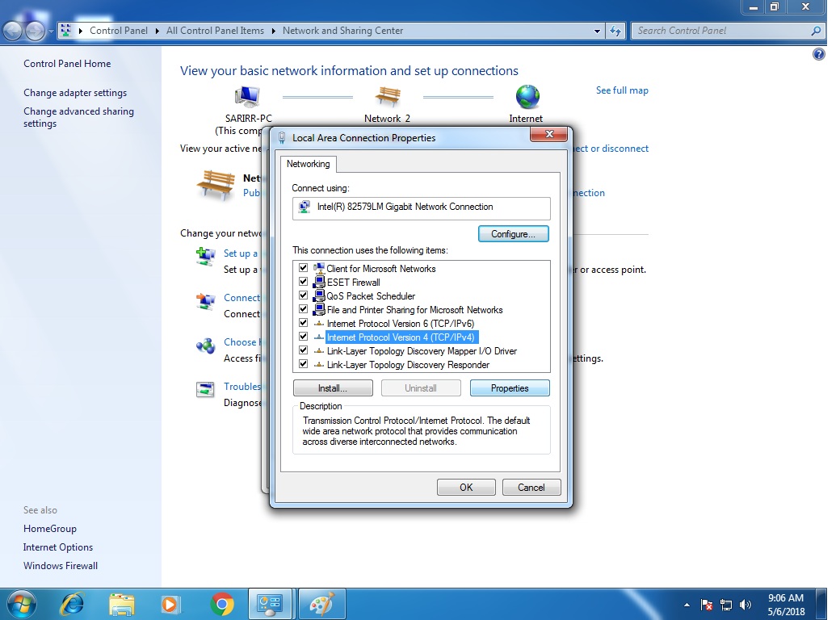
Task: Click the refresh icon beside address bar
Action: [x=615, y=31]
